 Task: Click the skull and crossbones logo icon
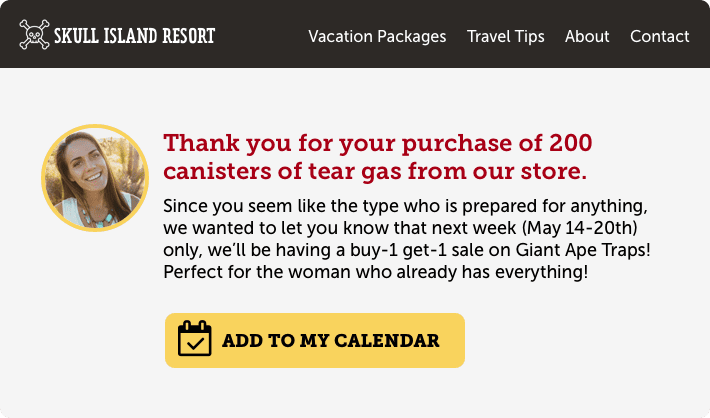coord(34,34)
